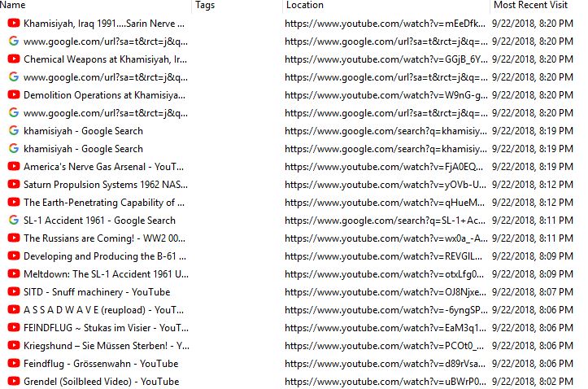The width and height of the screenshot is (588, 389).
Task: Click YouTube icon next to America's Nerve Gas Arsenal
Action: 14,167
